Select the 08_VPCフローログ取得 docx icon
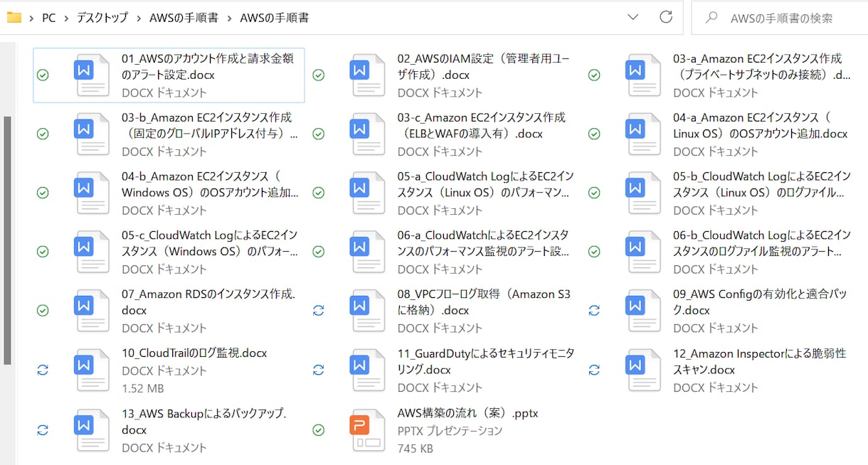The width and height of the screenshot is (868, 465). [368, 311]
